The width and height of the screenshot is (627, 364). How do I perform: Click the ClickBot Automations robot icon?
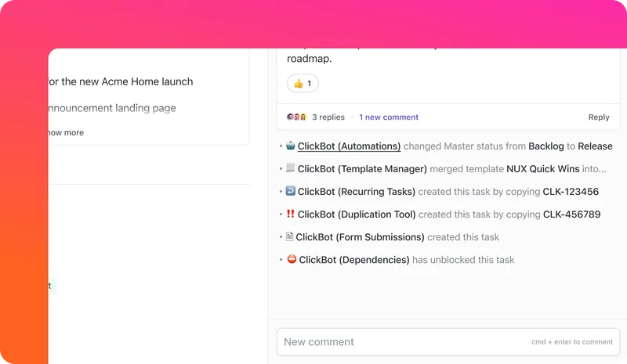click(291, 146)
